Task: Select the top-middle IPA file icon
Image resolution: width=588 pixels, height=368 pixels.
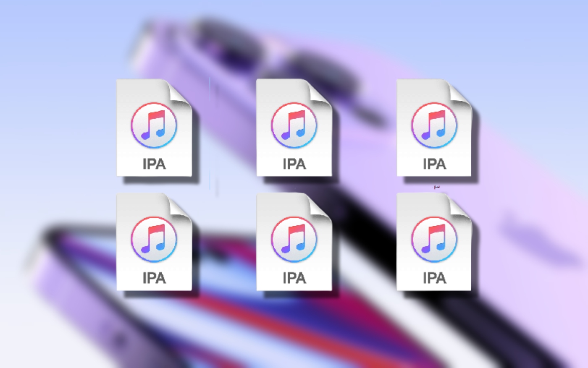Action: [x=294, y=128]
